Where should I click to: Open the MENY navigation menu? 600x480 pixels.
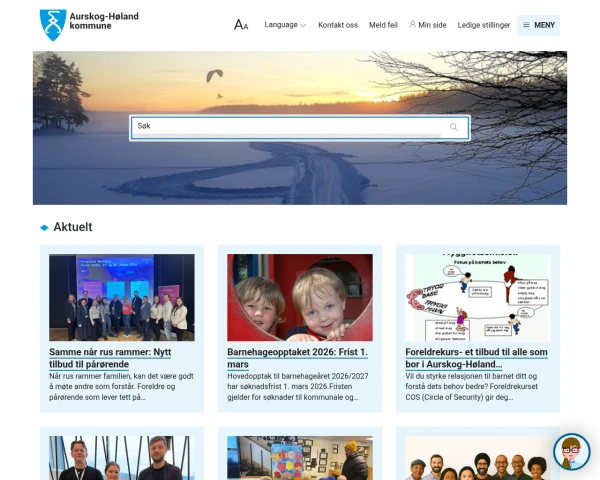coord(539,25)
